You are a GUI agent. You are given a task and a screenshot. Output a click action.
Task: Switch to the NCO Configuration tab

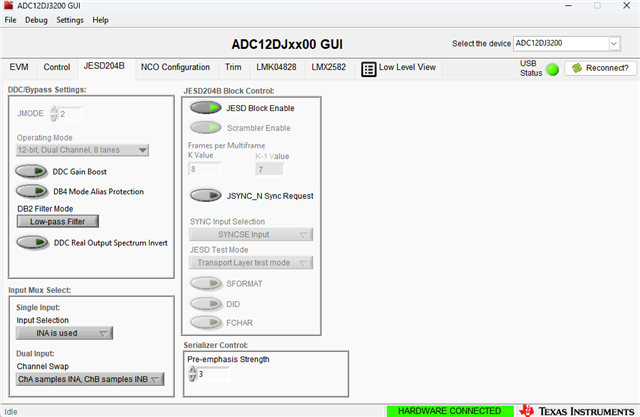175,67
